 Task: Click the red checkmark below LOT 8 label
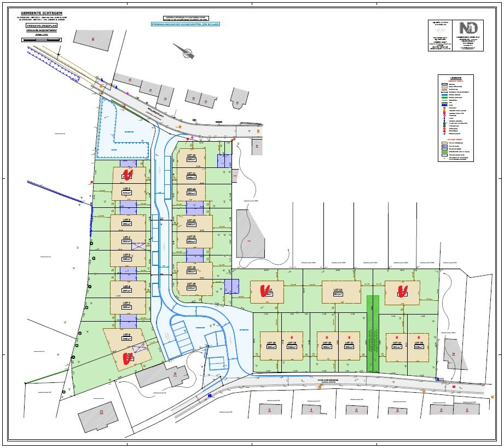tap(128, 358)
